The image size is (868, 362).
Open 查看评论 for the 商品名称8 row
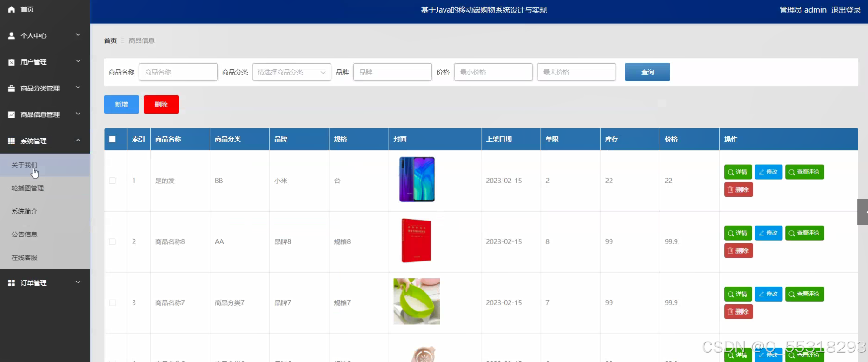[x=804, y=233]
